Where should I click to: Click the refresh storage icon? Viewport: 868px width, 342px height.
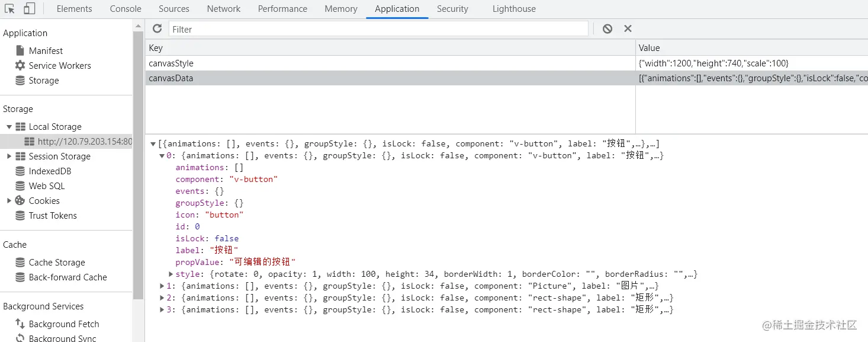click(157, 28)
